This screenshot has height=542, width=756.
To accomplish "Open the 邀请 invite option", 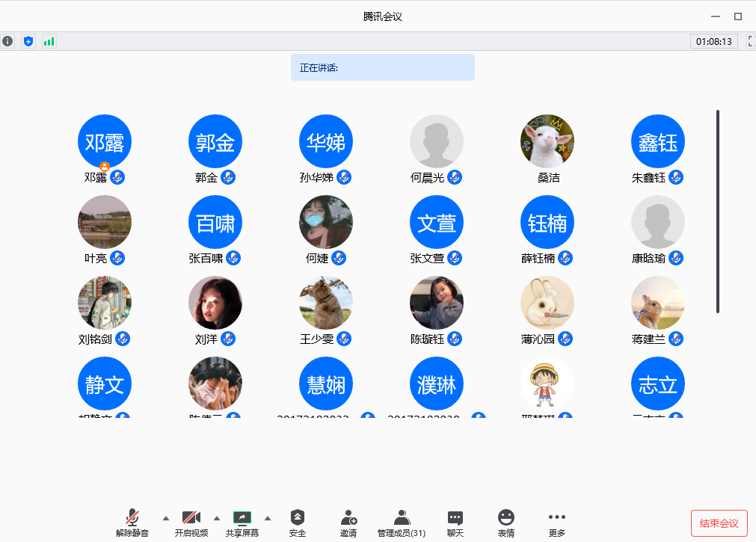I will pos(348,522).
